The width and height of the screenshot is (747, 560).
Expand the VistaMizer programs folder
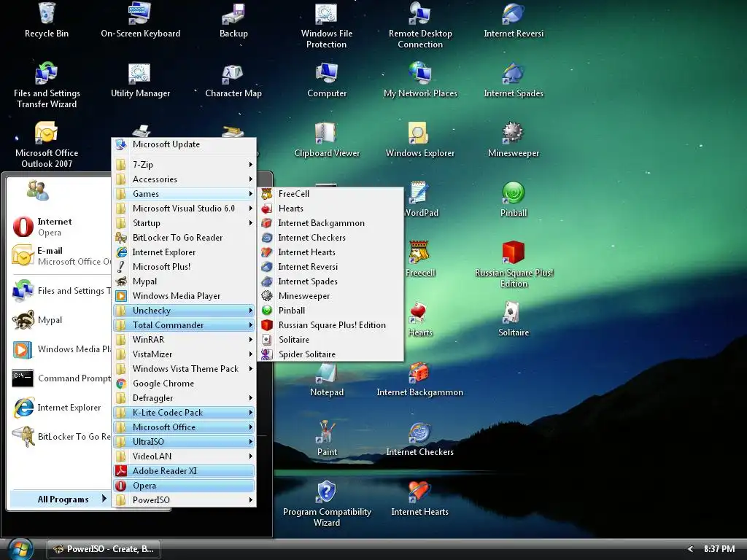click(184, 354)
